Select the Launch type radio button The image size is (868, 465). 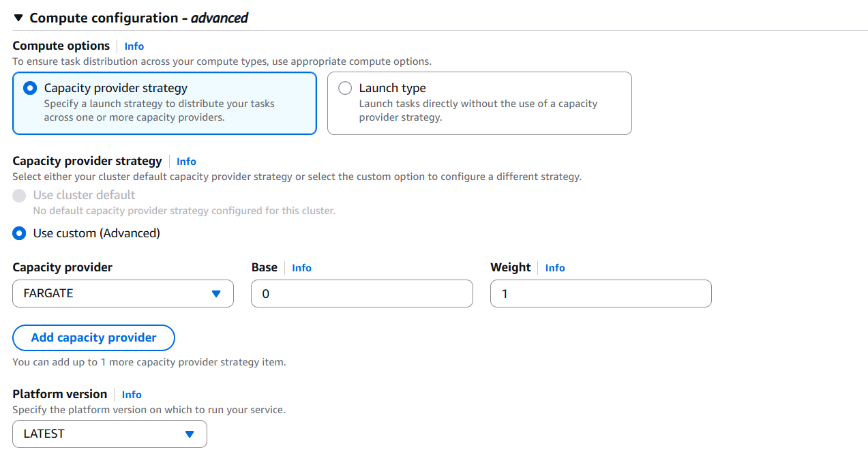pyautogui.click(x=345, y=87)
